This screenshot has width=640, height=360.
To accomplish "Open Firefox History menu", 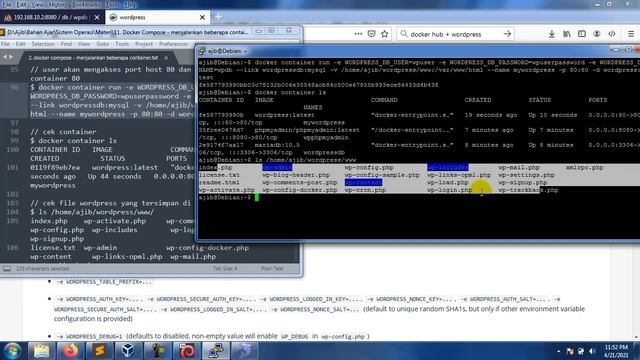I will pos(57,4).
